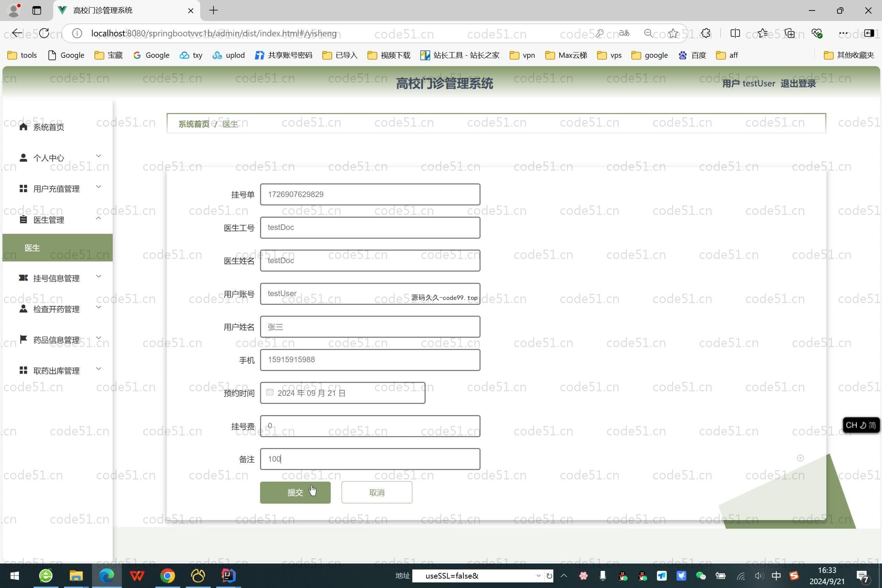Viewport: 882px width, 588px height.
Task: Open browser settings and more menu
Action: pyautogui.click(x=843, y=33)
